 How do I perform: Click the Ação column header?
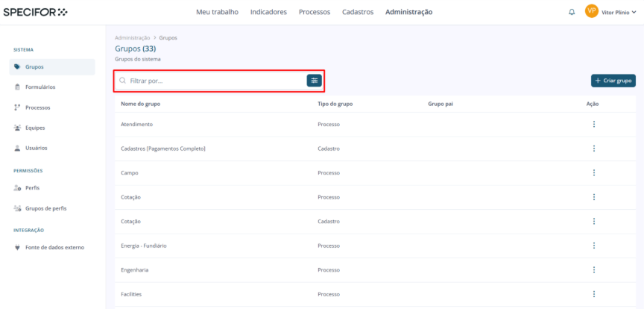(593, 104)
